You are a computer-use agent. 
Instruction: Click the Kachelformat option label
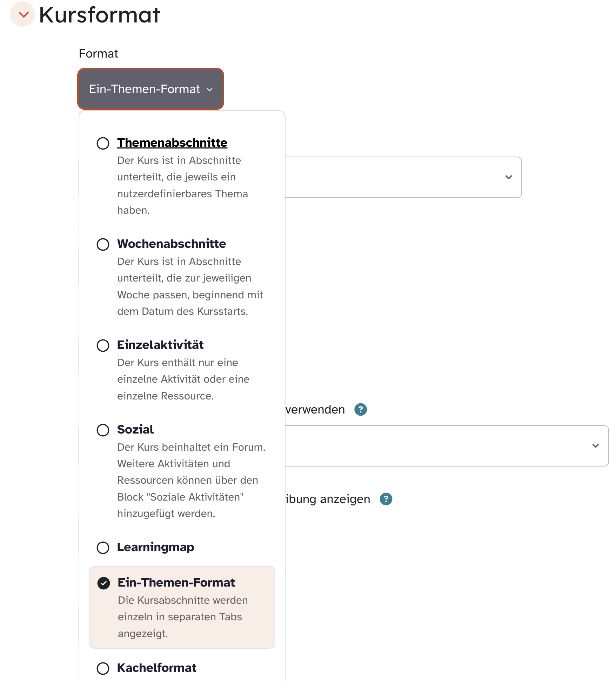point(156,668)
